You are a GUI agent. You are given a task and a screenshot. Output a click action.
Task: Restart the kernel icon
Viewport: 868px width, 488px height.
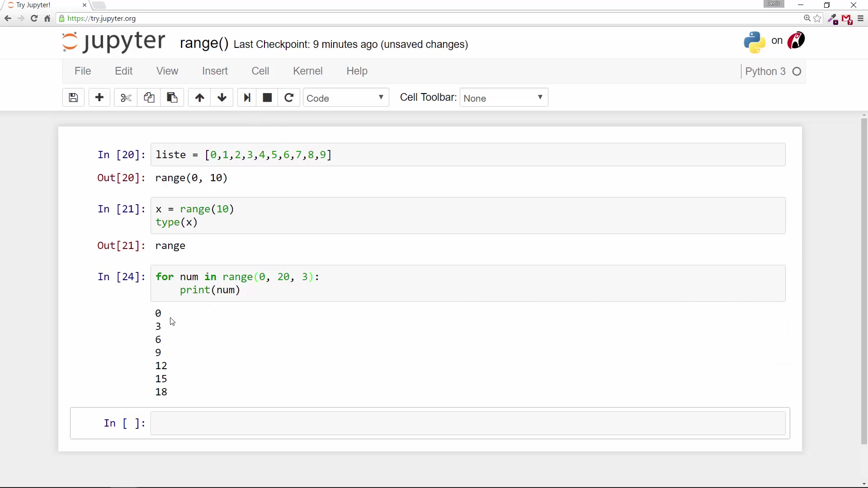pos(289,98)
